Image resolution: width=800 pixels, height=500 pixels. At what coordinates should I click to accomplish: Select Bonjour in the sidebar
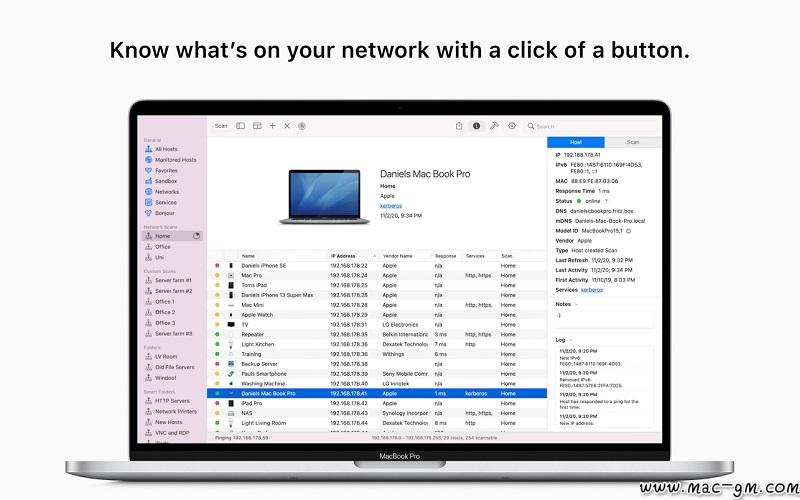(x=164, y=213)
